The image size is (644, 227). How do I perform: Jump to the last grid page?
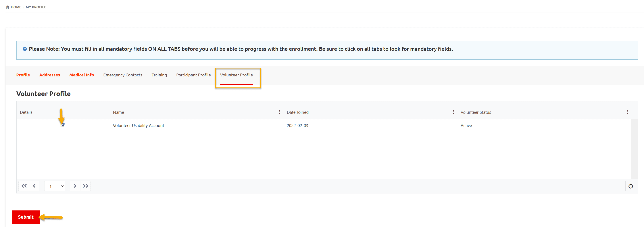(85, 186)
